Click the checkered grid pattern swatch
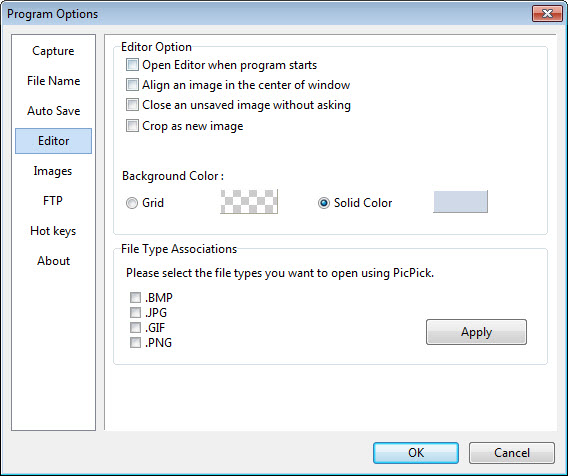This screenshot has width=568, height=476. click(x=249, y=201)
